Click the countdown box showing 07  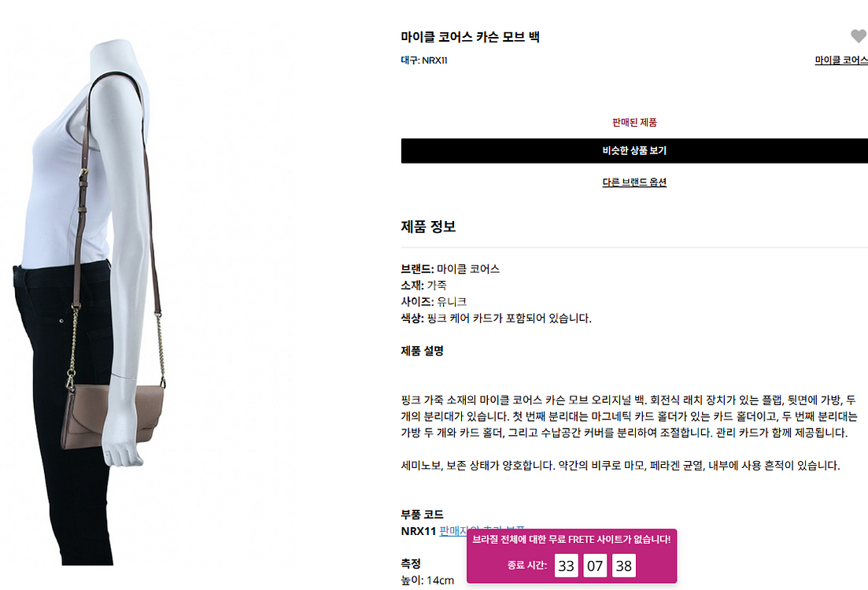[595, 566]
